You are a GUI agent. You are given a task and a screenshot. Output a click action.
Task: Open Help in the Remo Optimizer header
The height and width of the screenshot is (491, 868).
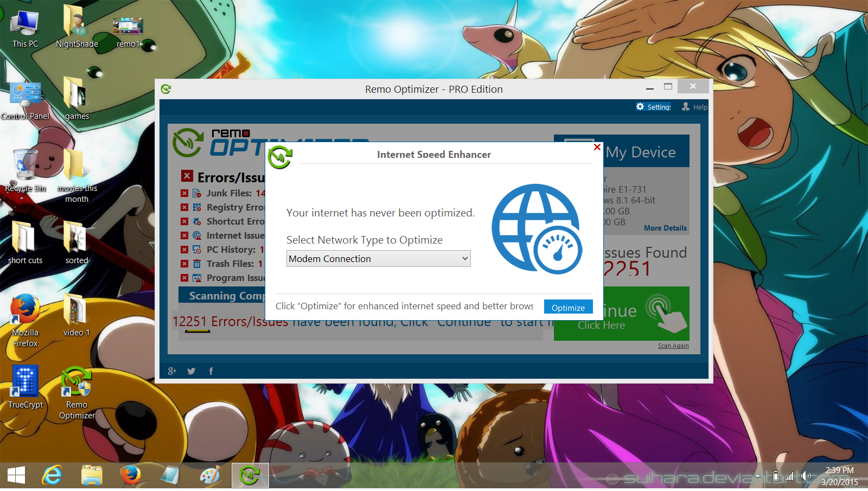(695, 107)
